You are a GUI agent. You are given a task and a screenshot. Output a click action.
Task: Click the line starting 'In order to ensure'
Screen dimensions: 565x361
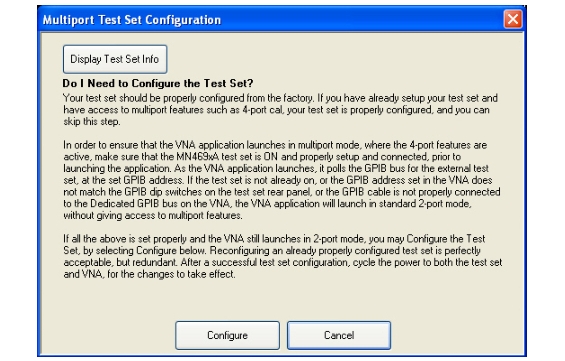click(x=275, y=145)
